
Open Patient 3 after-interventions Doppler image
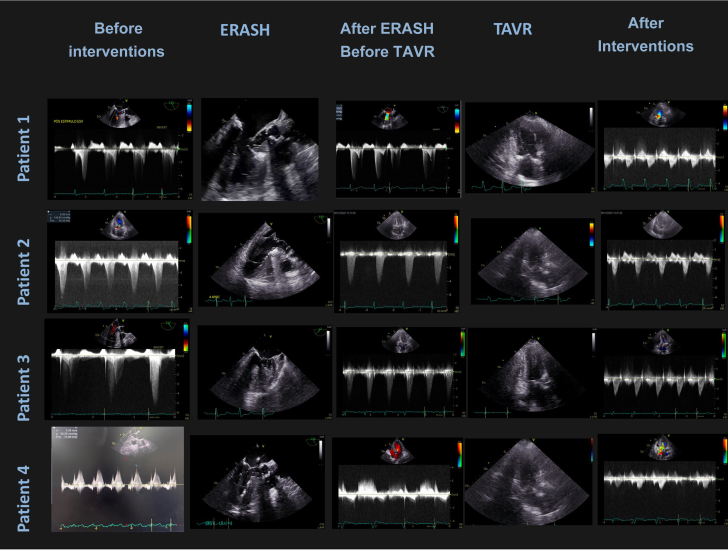[x=663, y=373]
